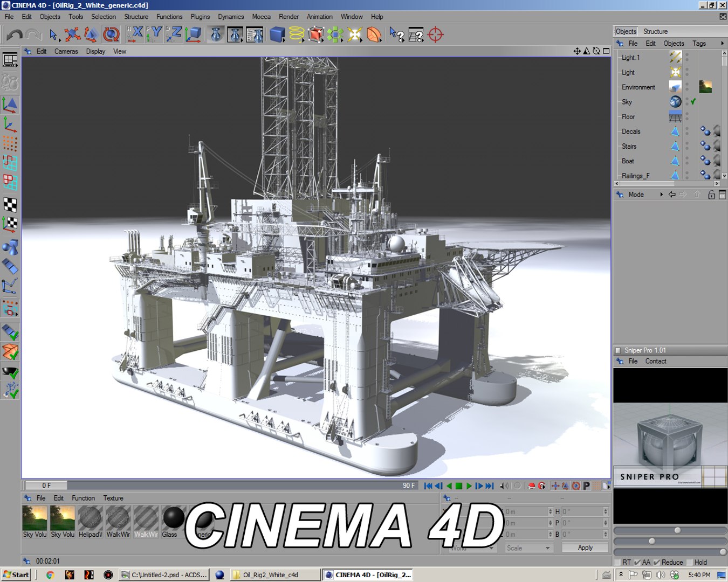Viewport: 728px width, 582px height.
Task: Stop playback with green square
Action: [459, 486]
